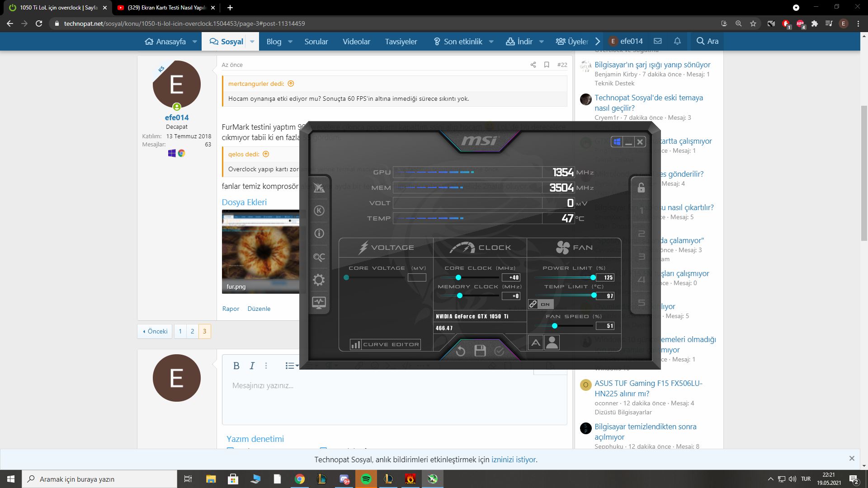Open hardware monitor icon in Afterburner
Viewport: 868px width, 488px height.
(319, 303)
